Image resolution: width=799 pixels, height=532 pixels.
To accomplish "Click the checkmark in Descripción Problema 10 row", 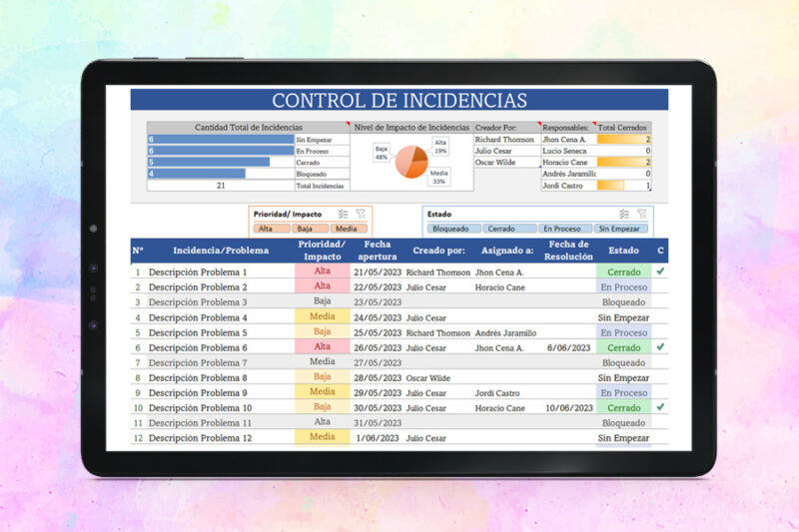I will [x=660, y=407].
